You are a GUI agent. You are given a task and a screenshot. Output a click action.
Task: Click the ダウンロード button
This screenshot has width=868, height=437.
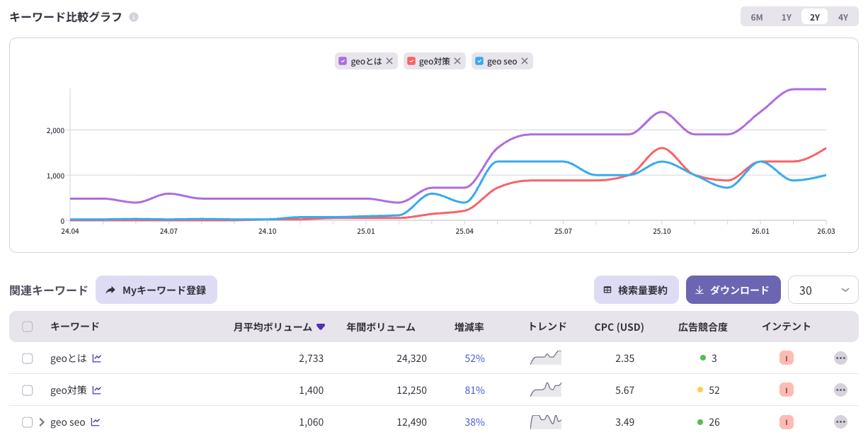tap(733, 290)
